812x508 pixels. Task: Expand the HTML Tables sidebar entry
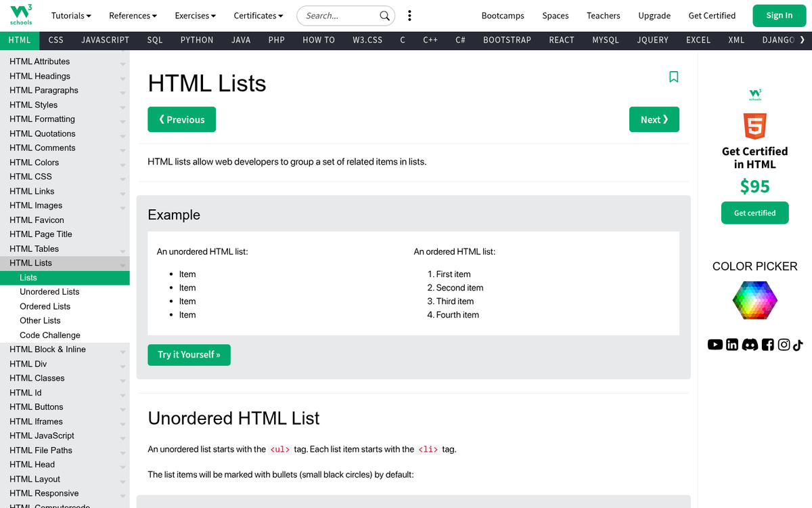coord(122,249)
